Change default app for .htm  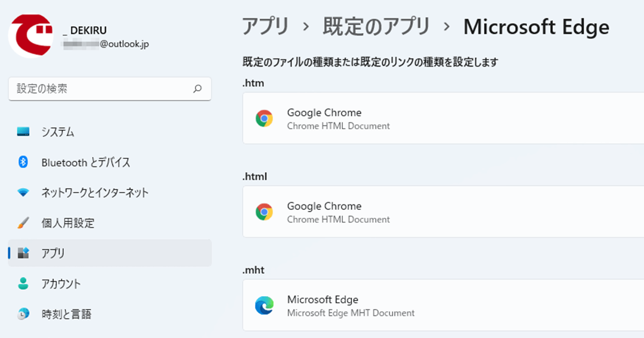pyautogui.click(x=443, y=118)
